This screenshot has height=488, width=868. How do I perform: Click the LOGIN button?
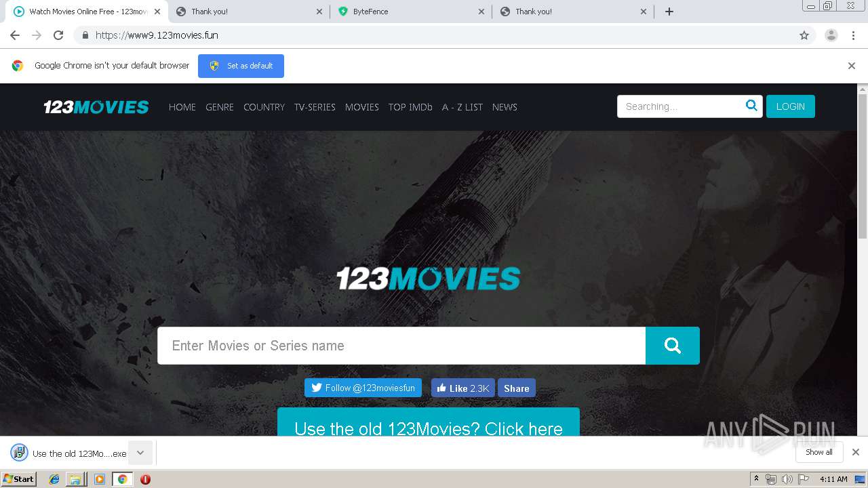pos(791,106)
